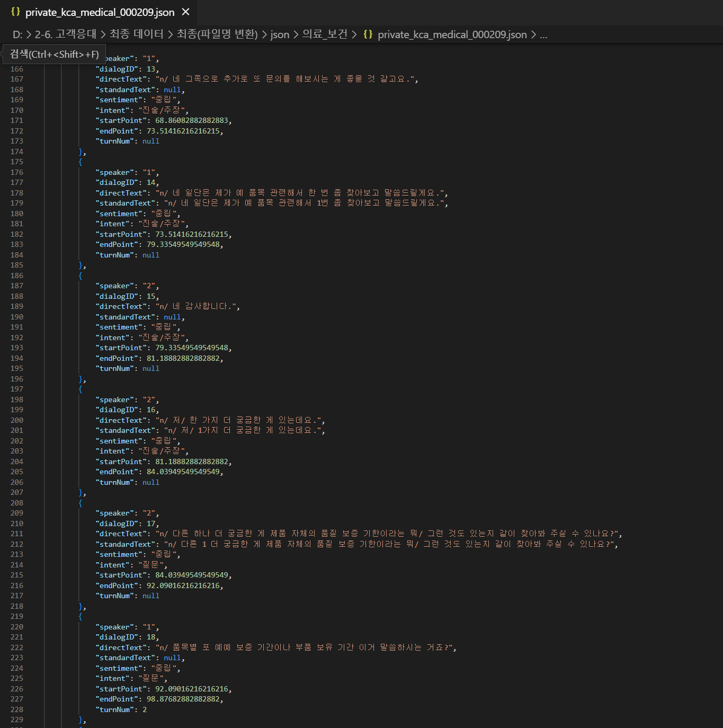Click the dialogID value 15
Image resolution: width=723 pixels, height=728 pixels.
coord(150,296)
